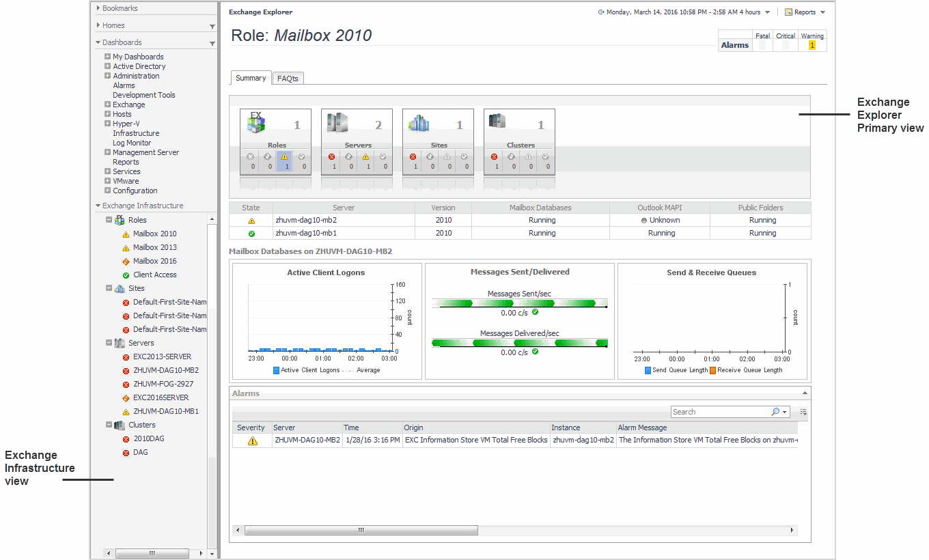Click the Roles tile icon

(256, 123)
